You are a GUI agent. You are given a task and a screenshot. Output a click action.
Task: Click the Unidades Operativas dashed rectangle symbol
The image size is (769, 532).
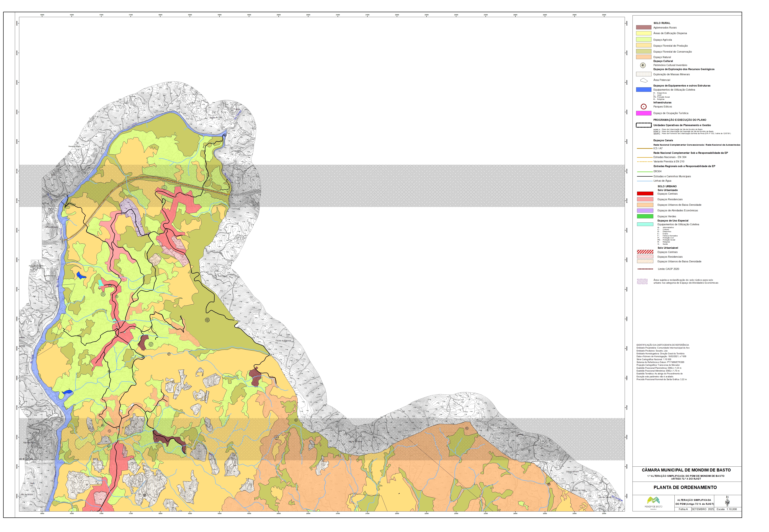click(x=644, y=125)
